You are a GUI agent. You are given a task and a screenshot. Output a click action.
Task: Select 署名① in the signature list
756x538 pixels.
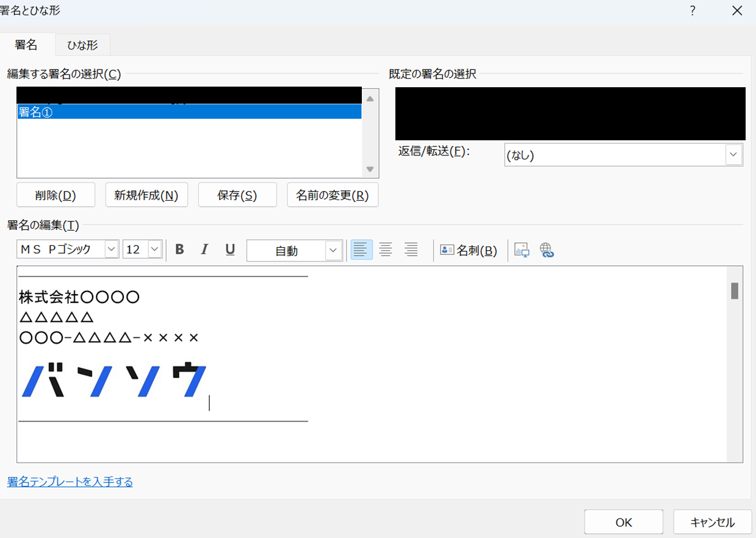(189, 112)
